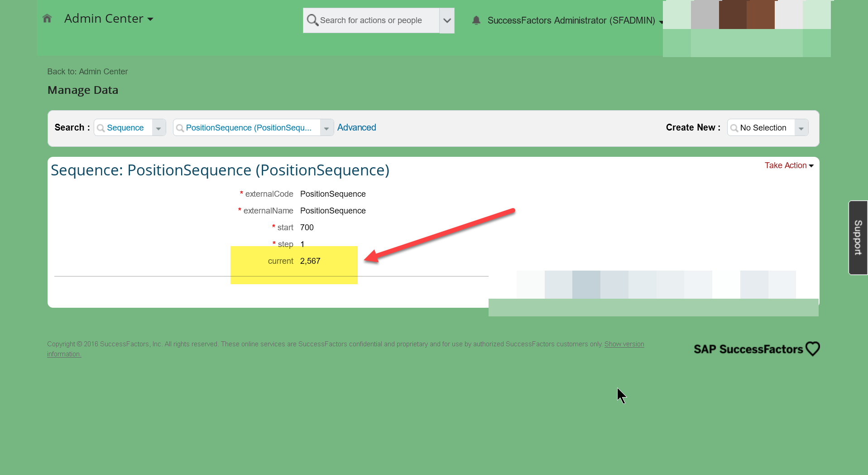This screenshot has width=868, height=475.
Task: Click the magnifier icon in global search
Action: [x=312, y=20]
